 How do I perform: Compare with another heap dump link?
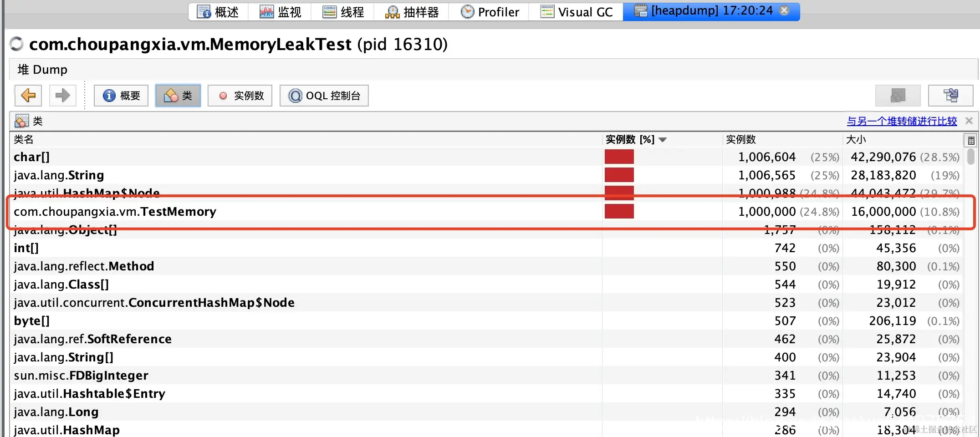(902, 121)
